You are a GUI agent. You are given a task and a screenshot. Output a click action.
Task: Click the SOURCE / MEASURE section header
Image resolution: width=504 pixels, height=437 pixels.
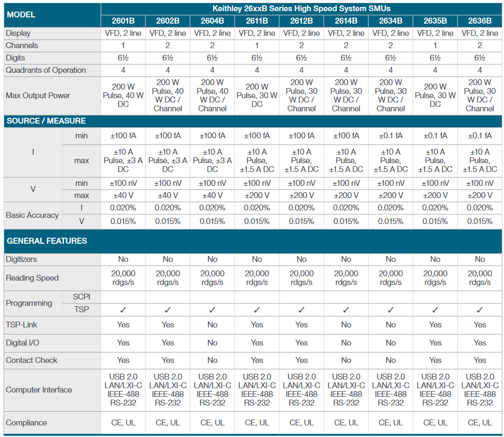pyautogui.click(x=46, y=121)
